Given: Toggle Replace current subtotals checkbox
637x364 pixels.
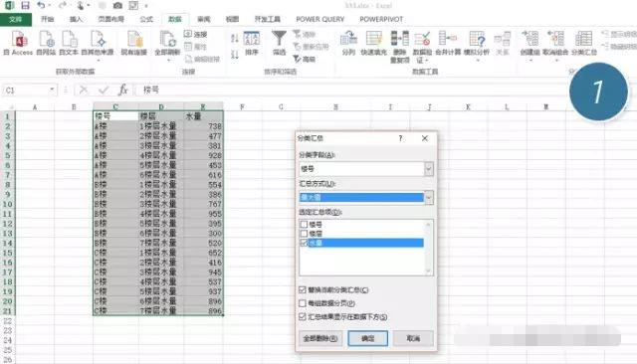Looking at the screenshot, I should pyautogui.click(x=303, y=289).
